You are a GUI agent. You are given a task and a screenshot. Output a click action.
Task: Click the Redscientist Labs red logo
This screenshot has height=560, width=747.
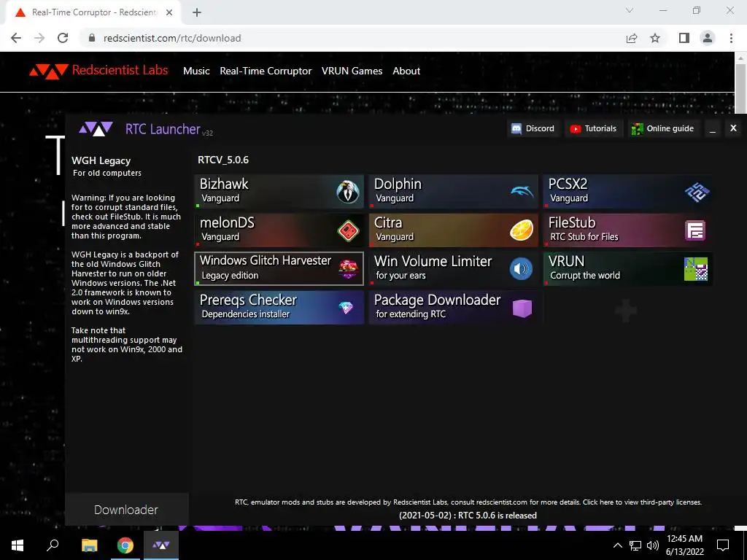coord(49,71)
